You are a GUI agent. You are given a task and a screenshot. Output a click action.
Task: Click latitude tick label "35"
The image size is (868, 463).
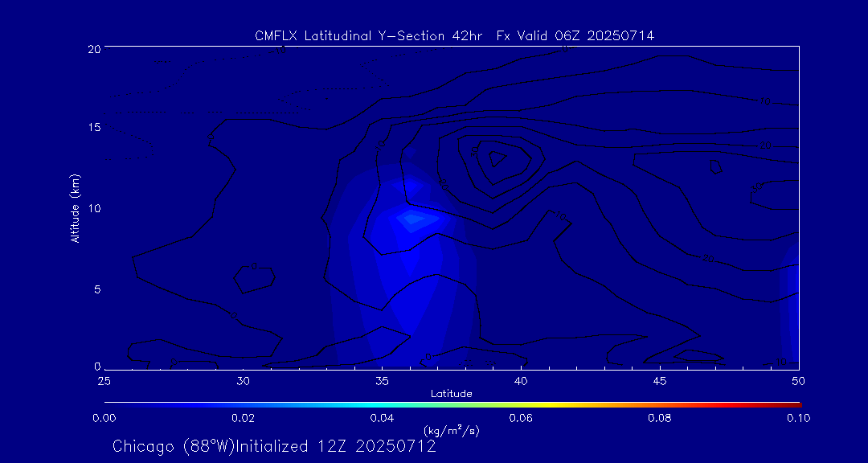[x=382, y=382]
